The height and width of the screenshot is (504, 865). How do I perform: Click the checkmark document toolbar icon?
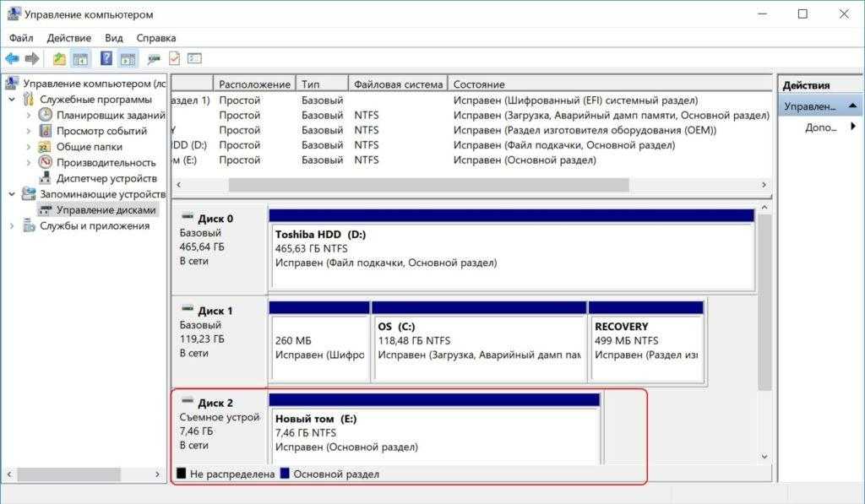point(174,59)
